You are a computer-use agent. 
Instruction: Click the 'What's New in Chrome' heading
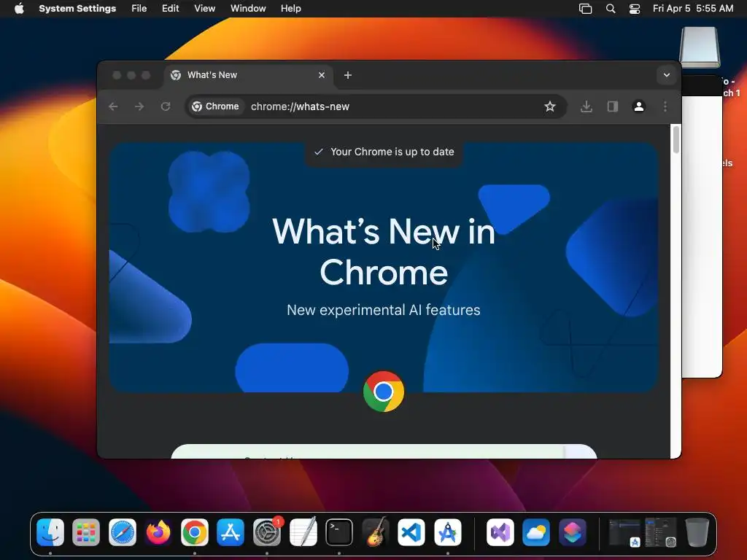384,252
